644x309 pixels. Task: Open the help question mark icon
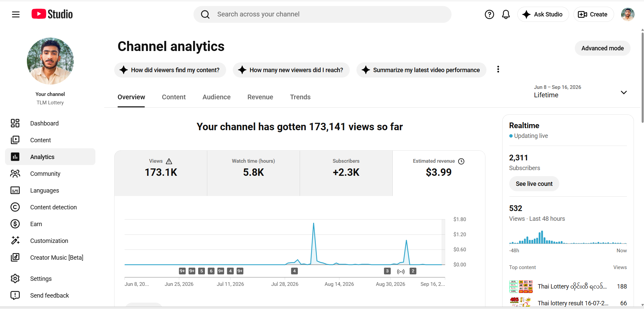click(489, 14)
